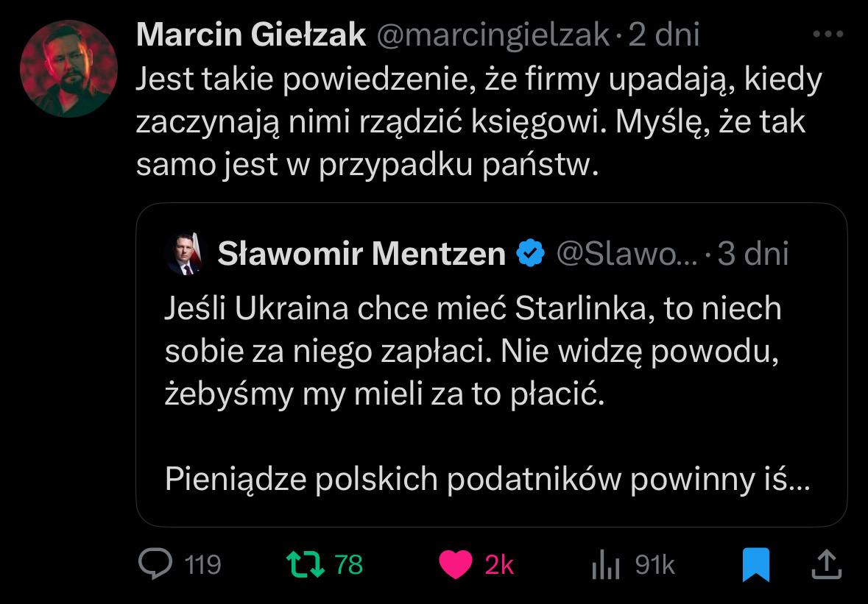868x604 pixels.
Task: Click the "3 dni" quoted post timestamp
Action: coord(753,255)
